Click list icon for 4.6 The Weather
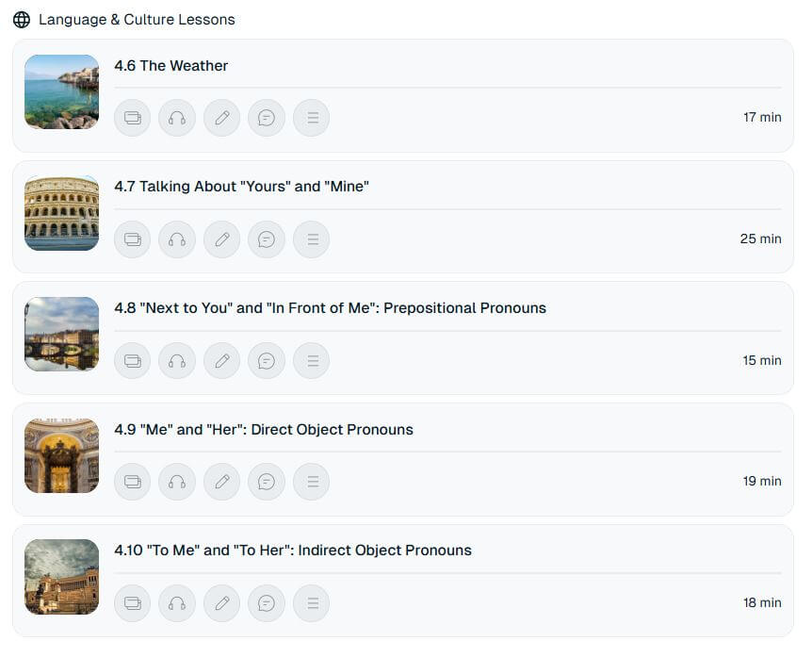The height and width of the screenshot is (658, 812). pyautogui.click(x=311, y=118)
